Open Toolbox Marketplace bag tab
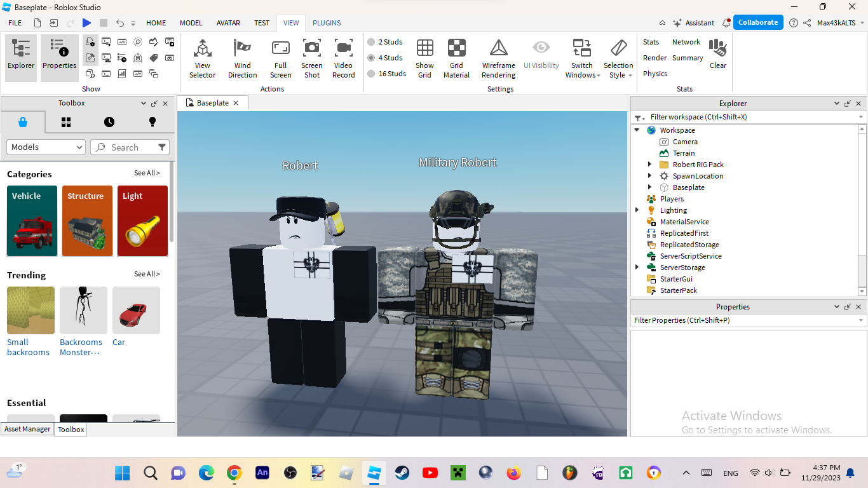Viewport: 868px width, 488px height. [23, 122]
